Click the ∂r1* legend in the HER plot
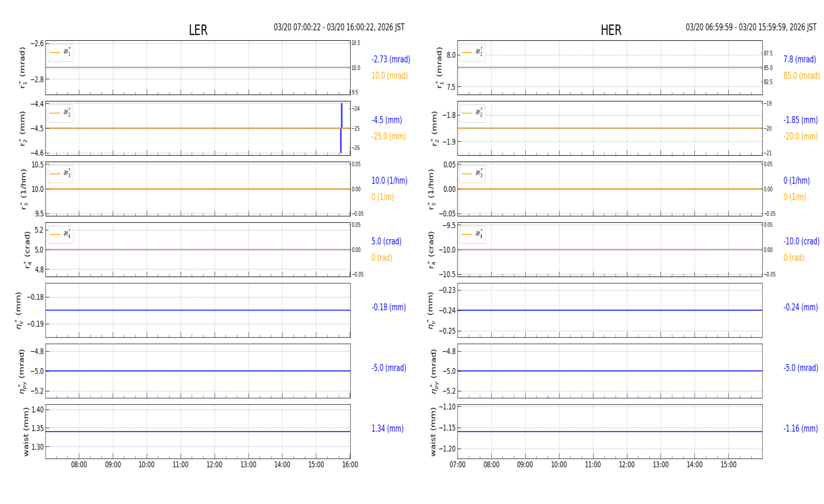Viewport: 824px width, 504px height. [473, 52]
